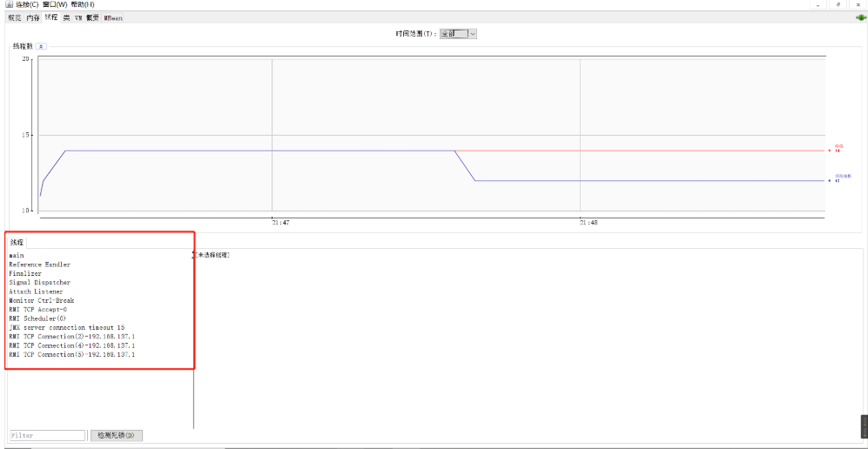The image size is (868, 449).
Task: Click the 20 value on chart axis
Action: click(x=25, y=58)
